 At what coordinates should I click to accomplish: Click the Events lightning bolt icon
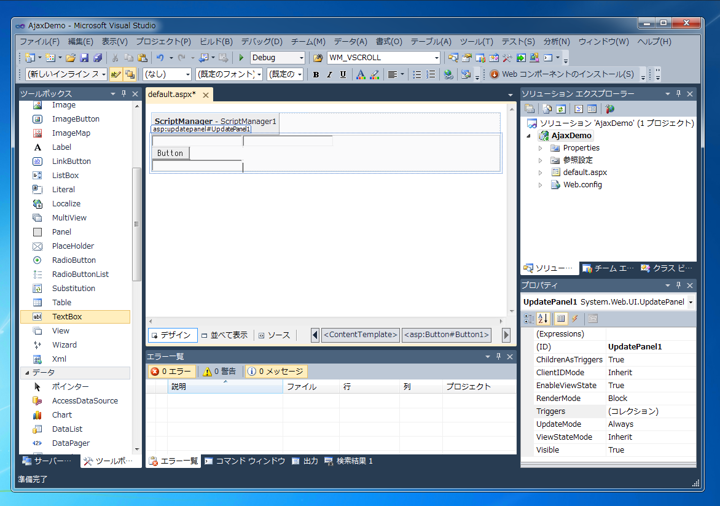pyautogui.click(x=575, y=319)
